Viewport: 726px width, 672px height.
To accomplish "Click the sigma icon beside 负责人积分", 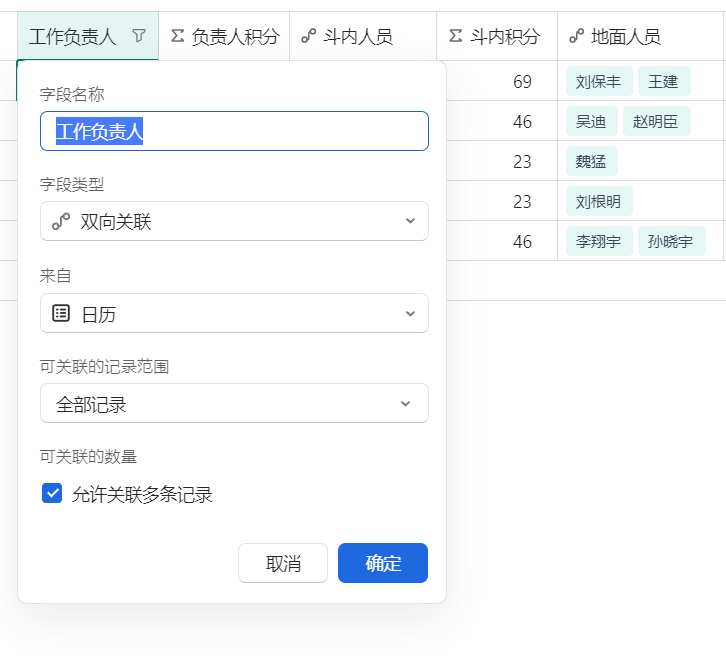I will 178,36.
